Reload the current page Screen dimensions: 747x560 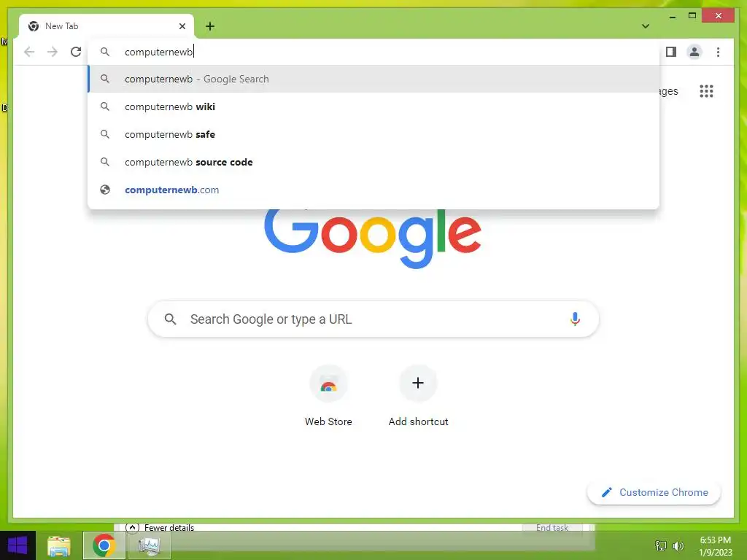76,52
